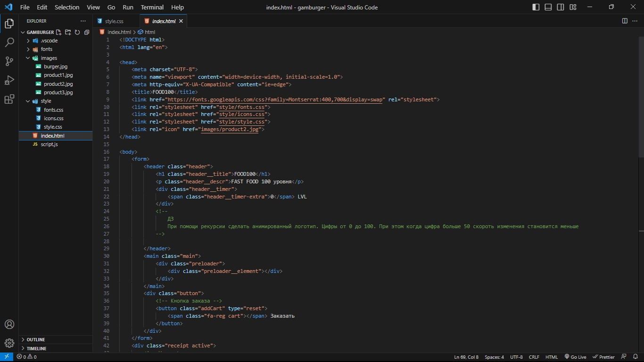The image size is (644, 362).
Task: Click Go Live in status bar
Action: (x=575, y=357)
